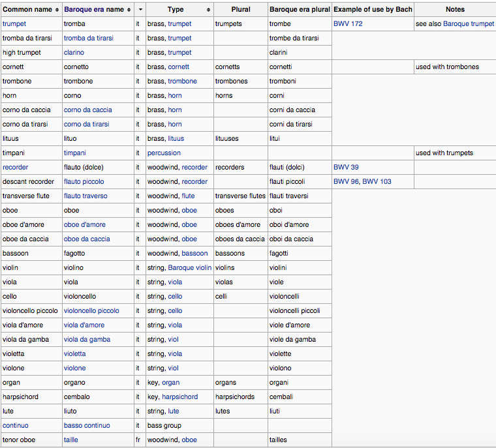Open the percussion type link
This screenshot has height=448, width=496.
tap(164, 153)
